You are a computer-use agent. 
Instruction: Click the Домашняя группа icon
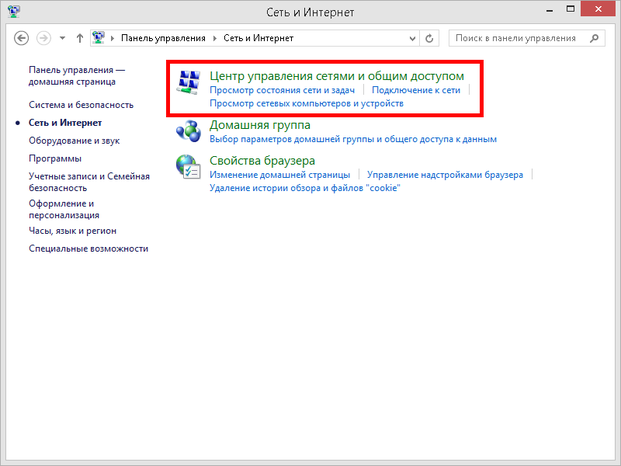tap(189, 132)
